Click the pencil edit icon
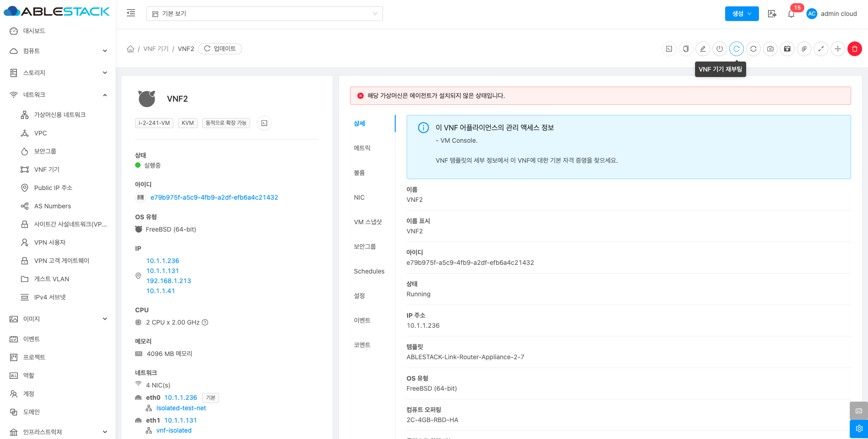Viewport: 868px width, 439px height. point(702,49)
